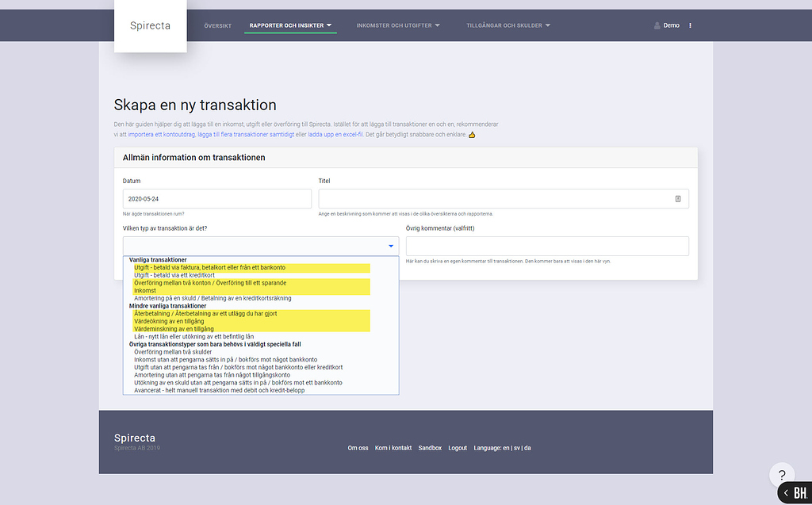Click the Logout link in footer
This screenshot has height=505, width=812.
(458, 448)
